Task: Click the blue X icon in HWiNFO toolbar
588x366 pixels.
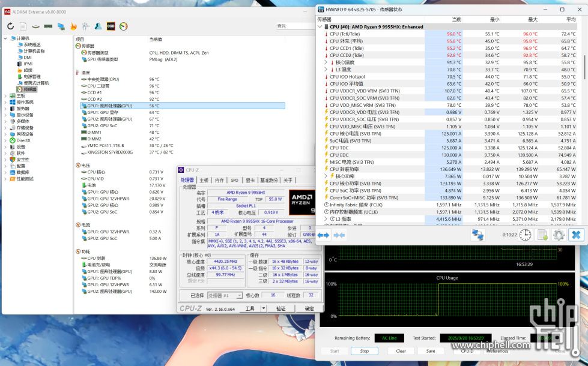Action: click(x=576, y=235)
